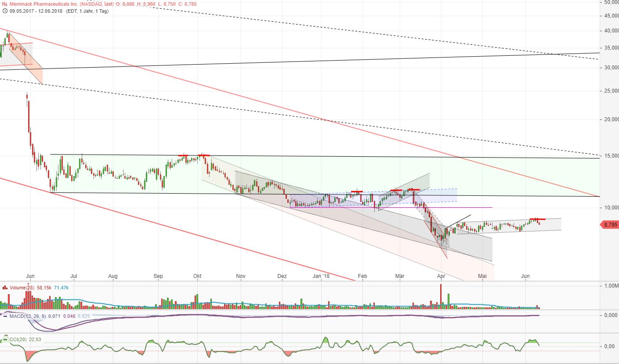The width and height of the screenshot is (619, 364).
Task: Select the red marker above June candles
Action: pos(537,219)
